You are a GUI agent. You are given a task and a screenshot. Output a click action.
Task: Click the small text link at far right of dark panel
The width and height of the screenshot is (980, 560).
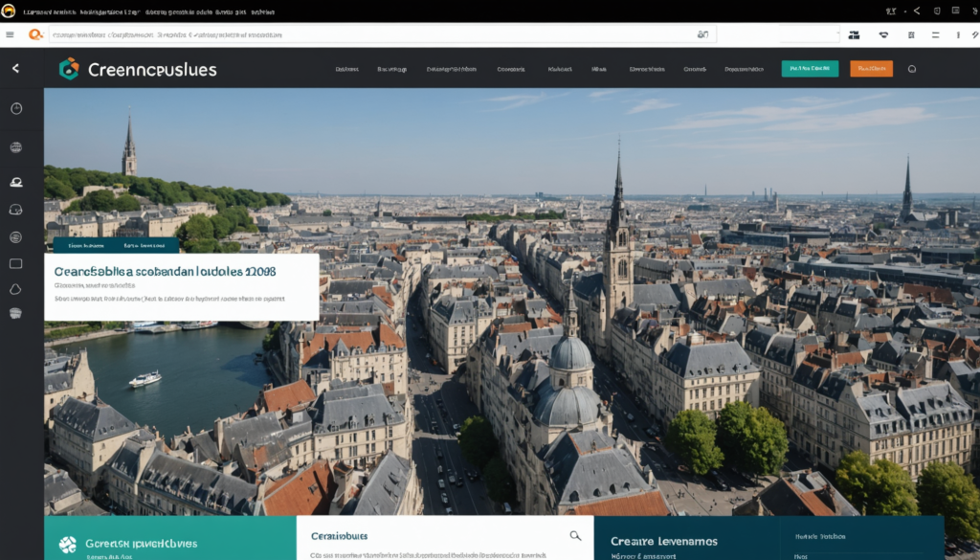tap(820, 536)
